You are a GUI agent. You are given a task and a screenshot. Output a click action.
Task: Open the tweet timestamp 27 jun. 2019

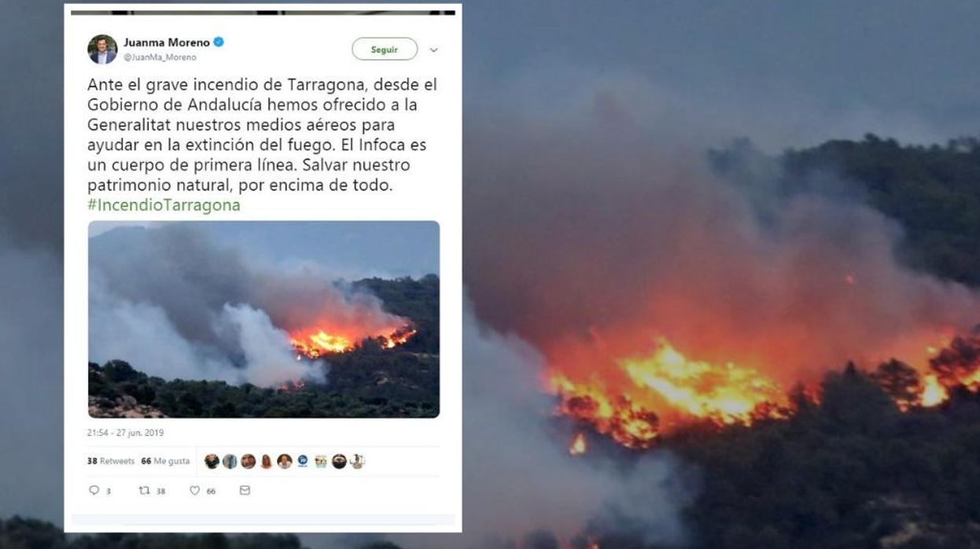point(126,433)
